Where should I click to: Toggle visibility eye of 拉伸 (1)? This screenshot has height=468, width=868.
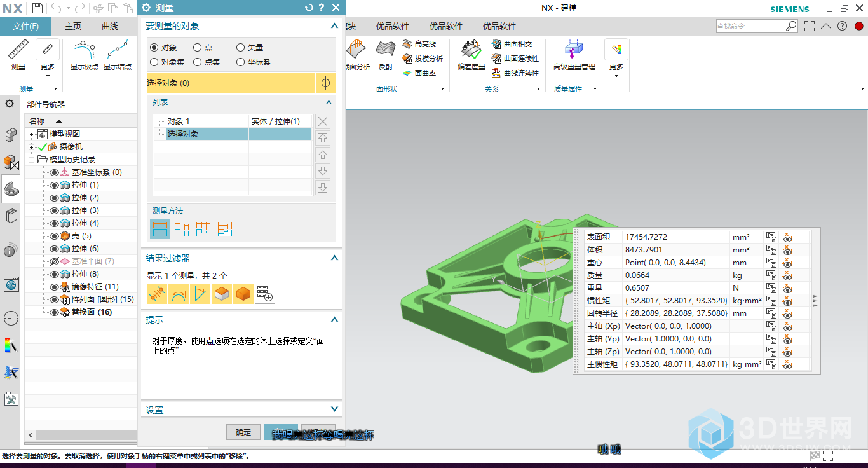[54, 185]
